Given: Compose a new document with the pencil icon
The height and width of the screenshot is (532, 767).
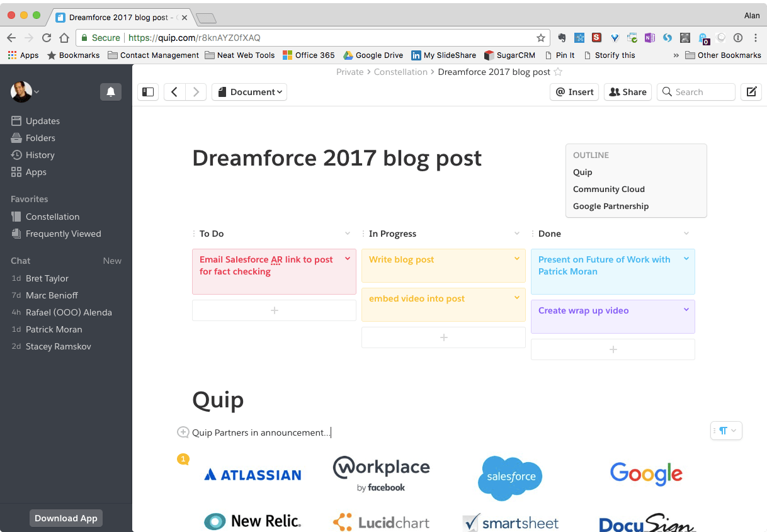Looking at the screenshot, I should [751, 92].
